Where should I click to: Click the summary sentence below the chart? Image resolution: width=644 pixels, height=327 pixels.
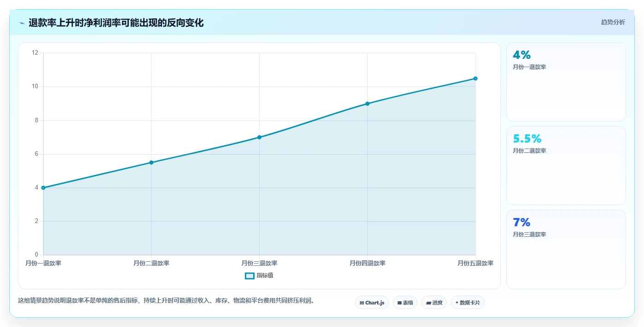[166, 301]
